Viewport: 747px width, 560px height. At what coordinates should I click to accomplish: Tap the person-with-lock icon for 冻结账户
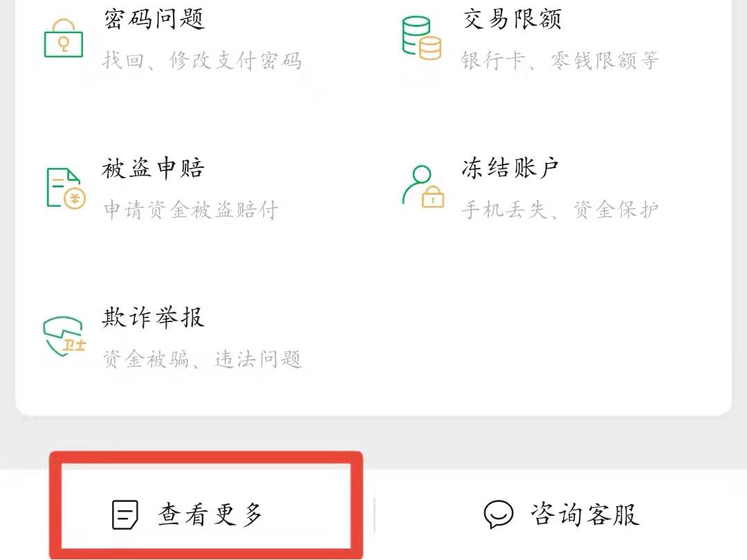pos(423,187)
